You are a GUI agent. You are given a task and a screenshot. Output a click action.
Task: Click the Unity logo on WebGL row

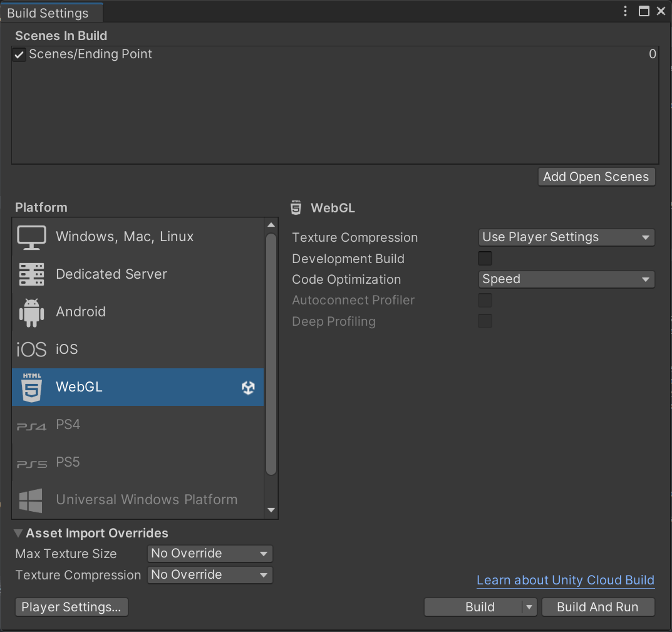(x=248, y=388)
